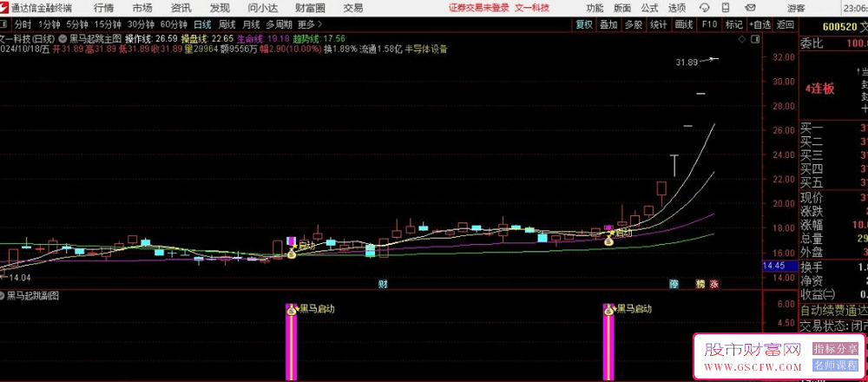This screenshot has width=868, height=382.
Task: Click the 标记 mark button
Action: point(734,24)
